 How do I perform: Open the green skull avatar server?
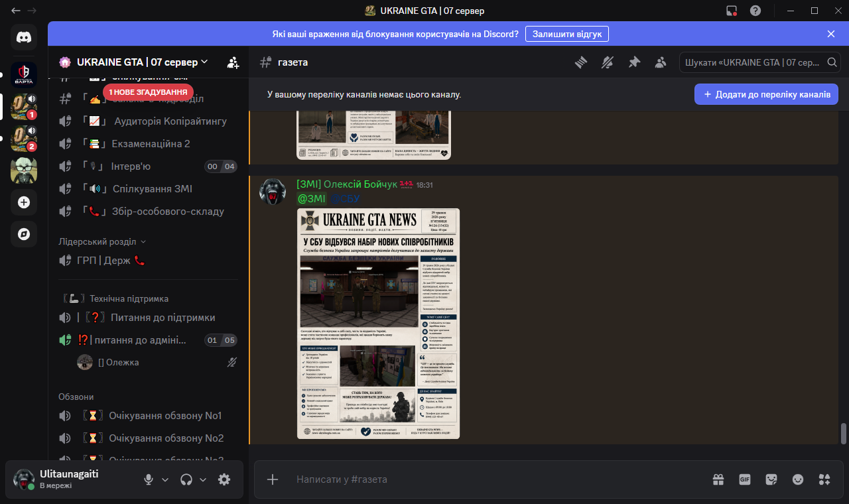point(24,170)
